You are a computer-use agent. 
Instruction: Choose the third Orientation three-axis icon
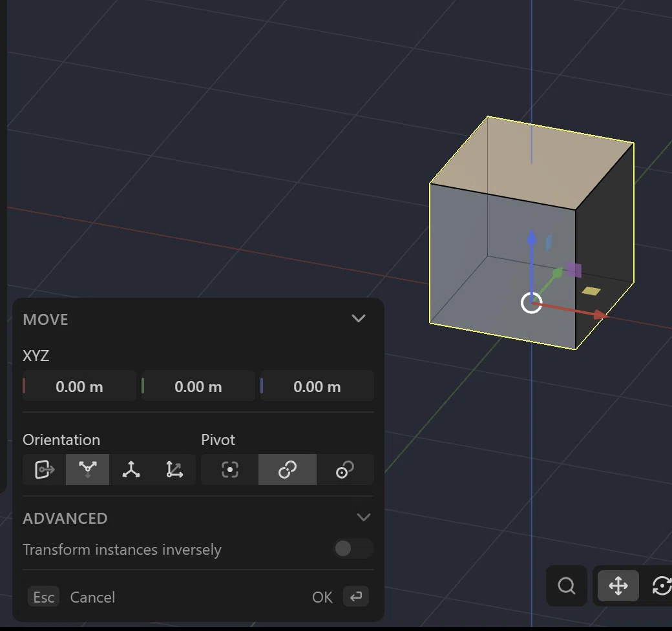pyautogui.click(x=131, y=470)
